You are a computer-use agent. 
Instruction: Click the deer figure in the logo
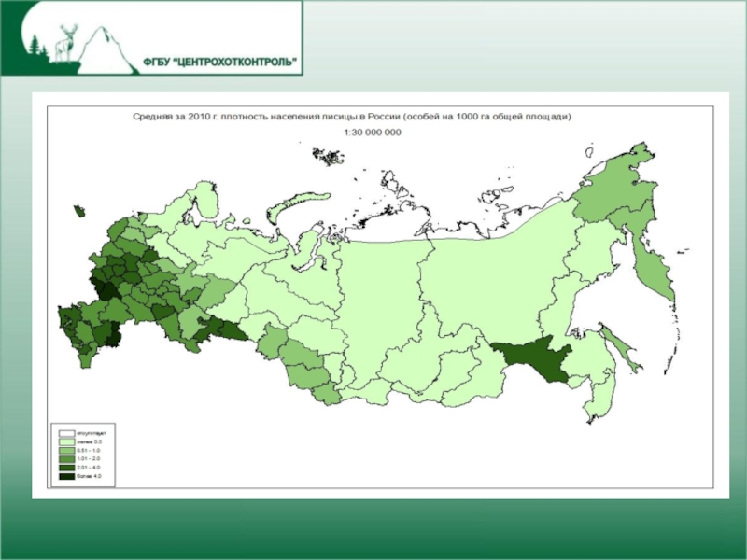point(66,42)
